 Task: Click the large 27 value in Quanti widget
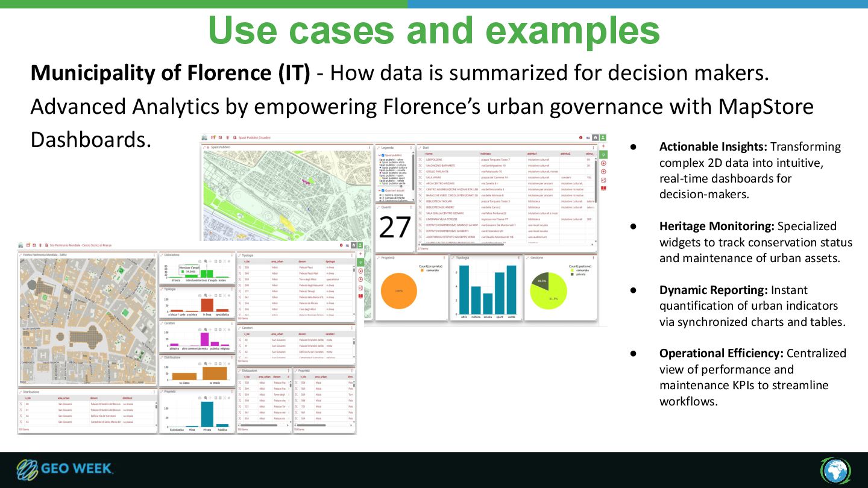pos(395,228)
